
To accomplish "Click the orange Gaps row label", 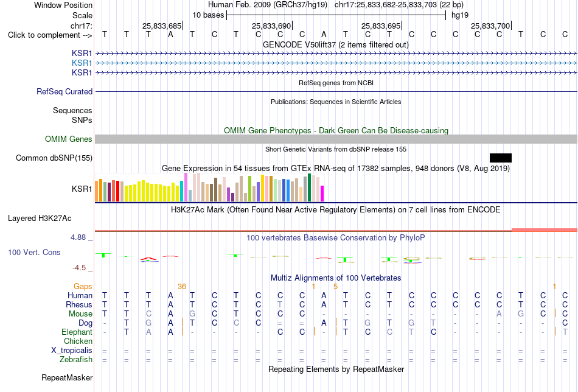I will point(83,287).
